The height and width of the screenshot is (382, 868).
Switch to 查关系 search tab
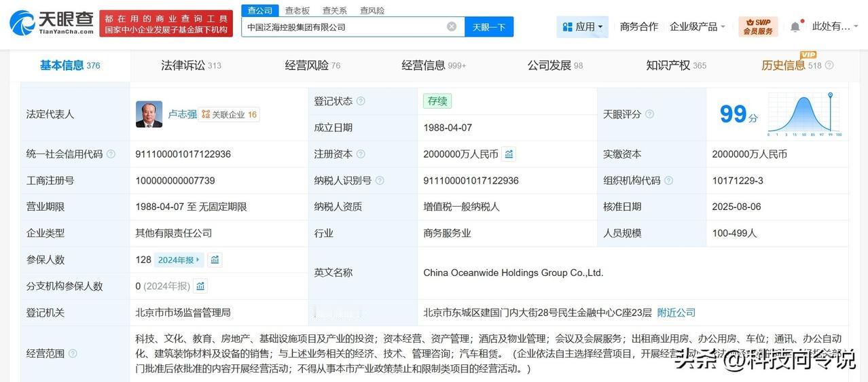click(334, 10)
